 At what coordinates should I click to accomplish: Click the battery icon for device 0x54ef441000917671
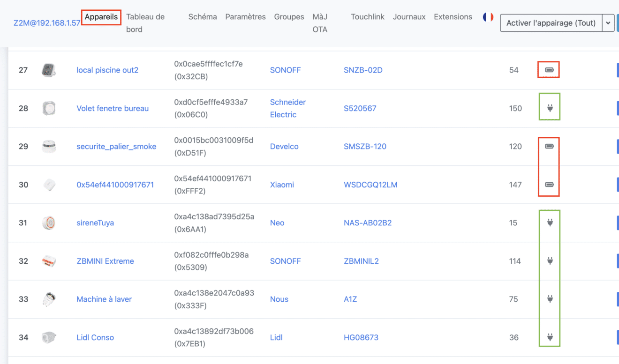coord(549,184)
